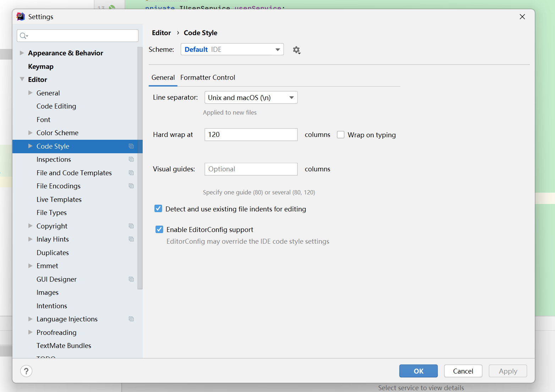
Task: Click the IntelliJ logo in the title bar
Action: 20,16
